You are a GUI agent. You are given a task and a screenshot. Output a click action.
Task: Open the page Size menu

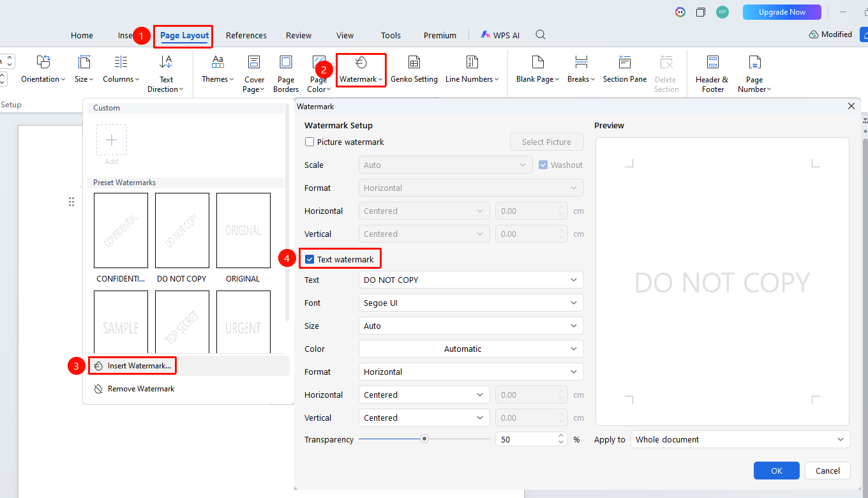coord(84,70)
